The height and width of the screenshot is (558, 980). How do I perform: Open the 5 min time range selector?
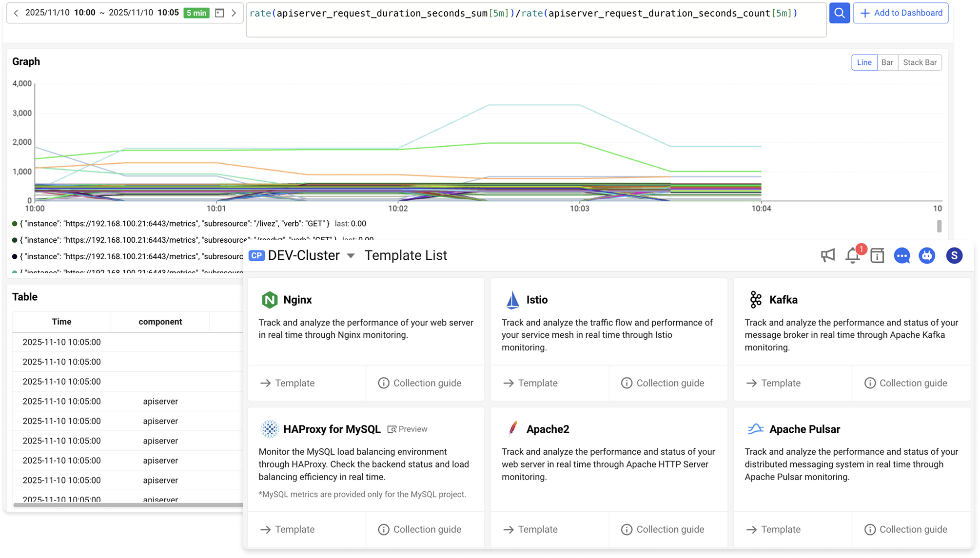coord(196,13)
